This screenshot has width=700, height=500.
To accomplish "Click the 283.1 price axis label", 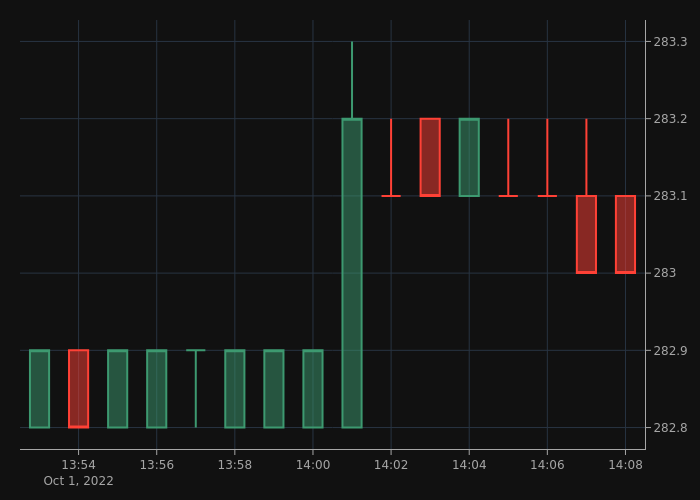I will click(671, 196).
